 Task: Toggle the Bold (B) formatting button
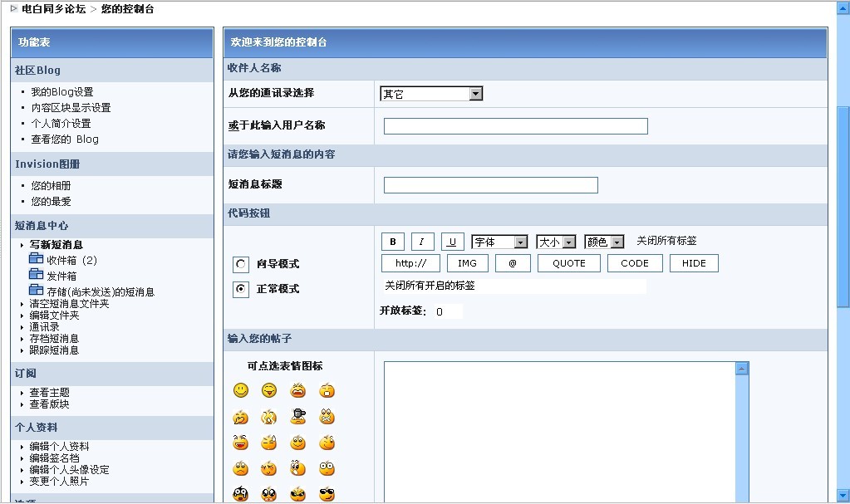(x=392, y=242)
